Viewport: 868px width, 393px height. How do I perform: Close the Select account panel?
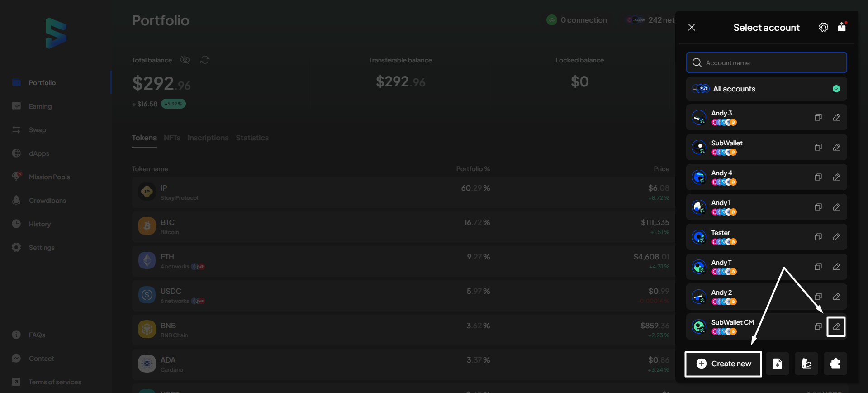[691, 27]
